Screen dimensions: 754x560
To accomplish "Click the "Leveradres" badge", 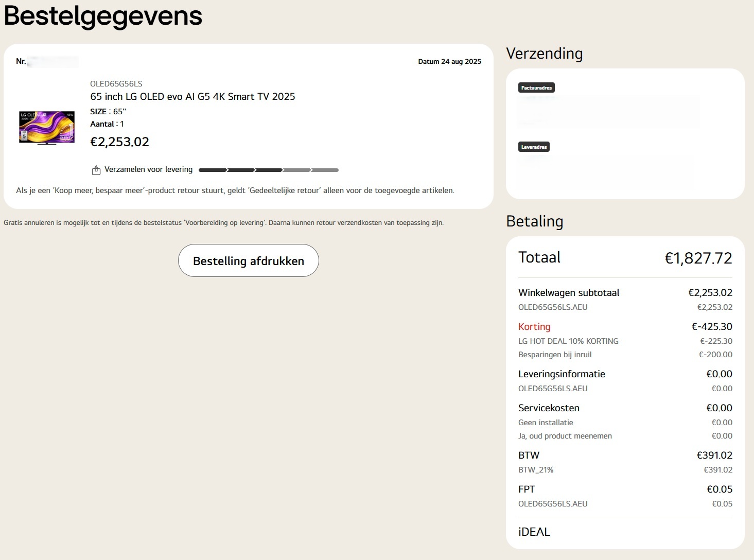I will (x=534, y=147).
